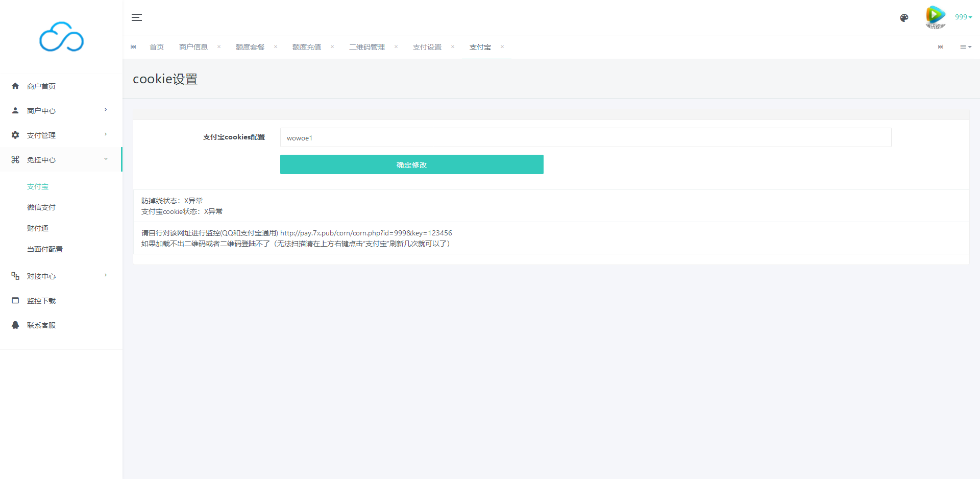The height and width of the screenshot is (479, 980).
Task: Open the tab operations dropdown menu
Action: pyautogui.click(x=965, y=47)
